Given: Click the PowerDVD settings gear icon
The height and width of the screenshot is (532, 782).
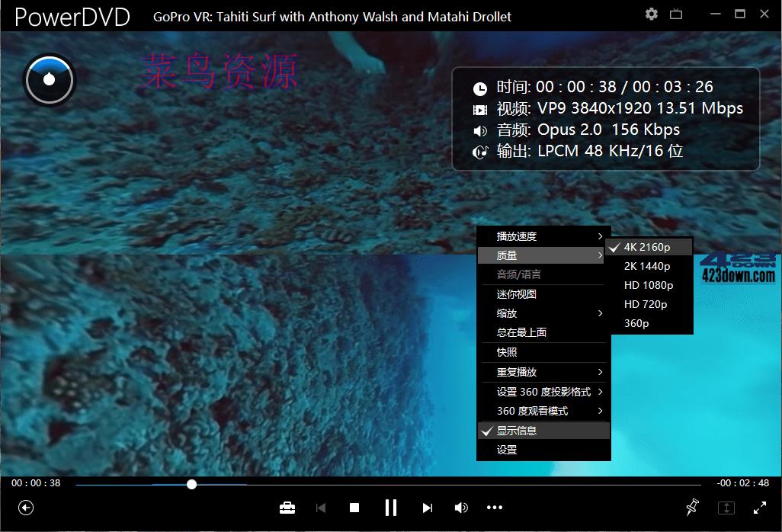Looking at the screenshot, I should pyautogui.click(x=652, y=14).
